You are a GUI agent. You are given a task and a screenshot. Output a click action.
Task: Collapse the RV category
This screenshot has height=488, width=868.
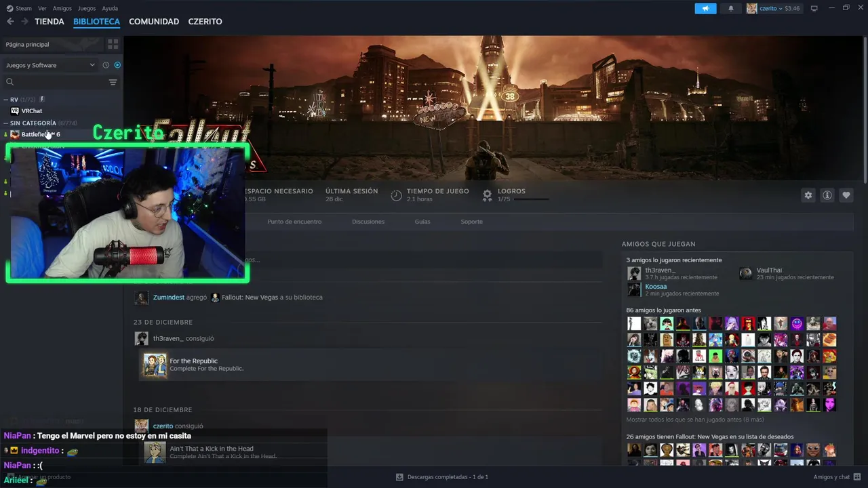tap(6, 100)
